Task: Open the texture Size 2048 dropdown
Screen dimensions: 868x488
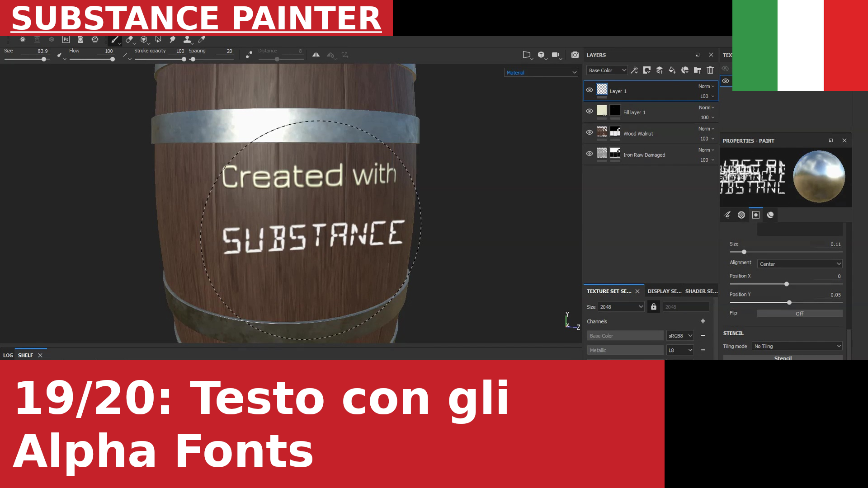Action: point(621,307)
